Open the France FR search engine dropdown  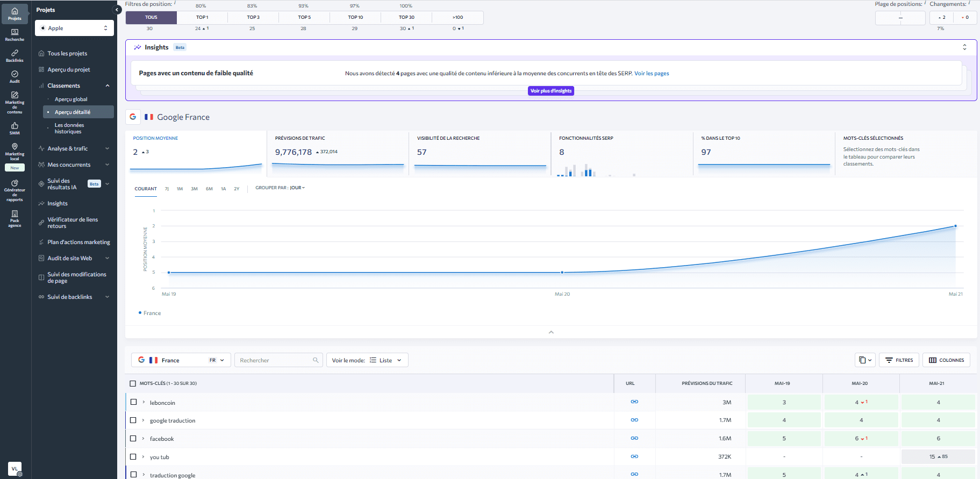point(181,360)
